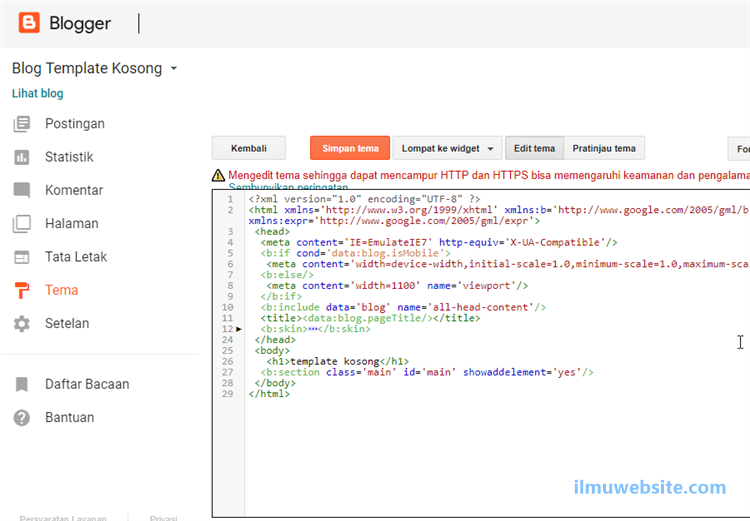
Task: Click the Bantuan question mark icon
Action: [22, 418]
